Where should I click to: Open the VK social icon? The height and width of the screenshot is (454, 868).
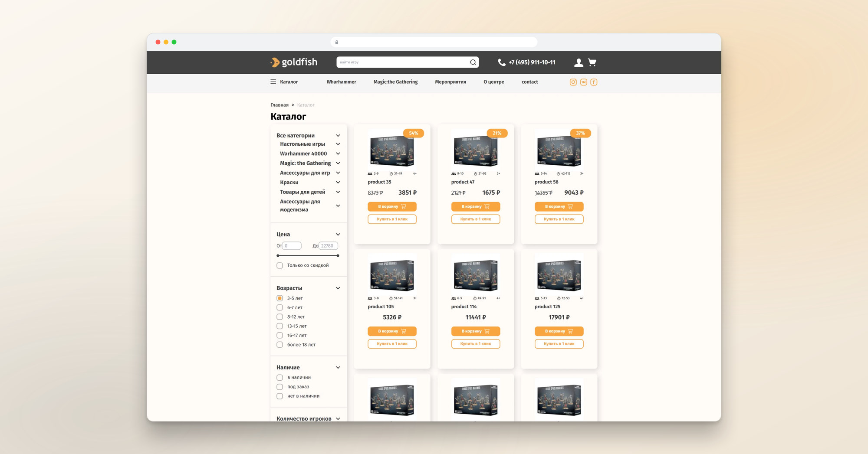click(x=583, y=82)
